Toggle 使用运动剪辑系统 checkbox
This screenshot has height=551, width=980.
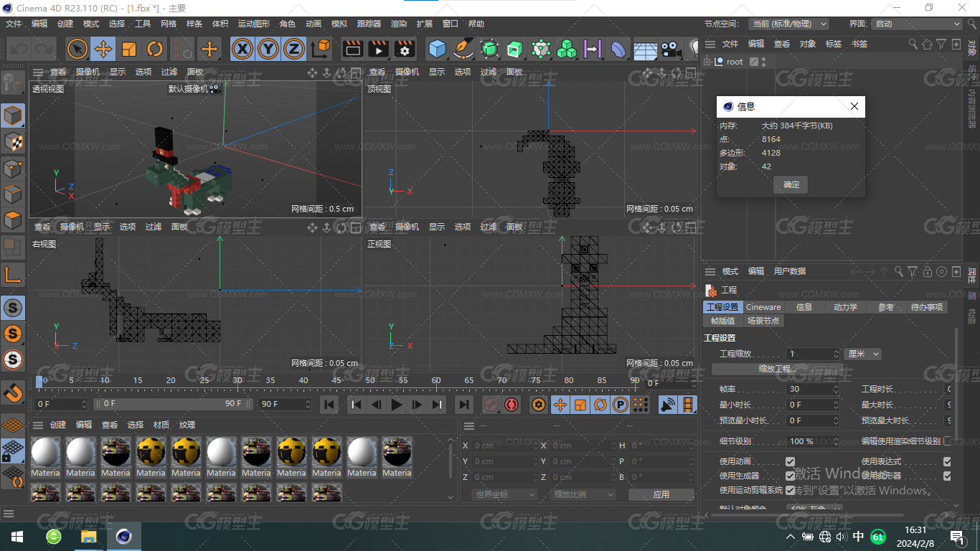click(790, 490)
